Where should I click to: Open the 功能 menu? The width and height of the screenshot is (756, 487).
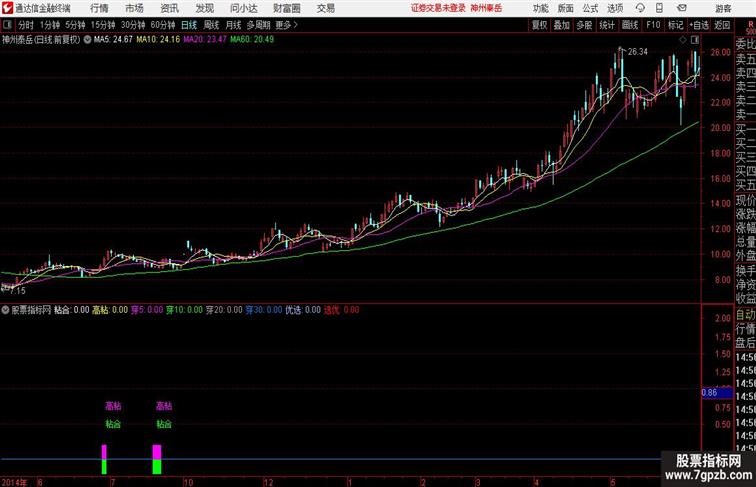point(540,8)
